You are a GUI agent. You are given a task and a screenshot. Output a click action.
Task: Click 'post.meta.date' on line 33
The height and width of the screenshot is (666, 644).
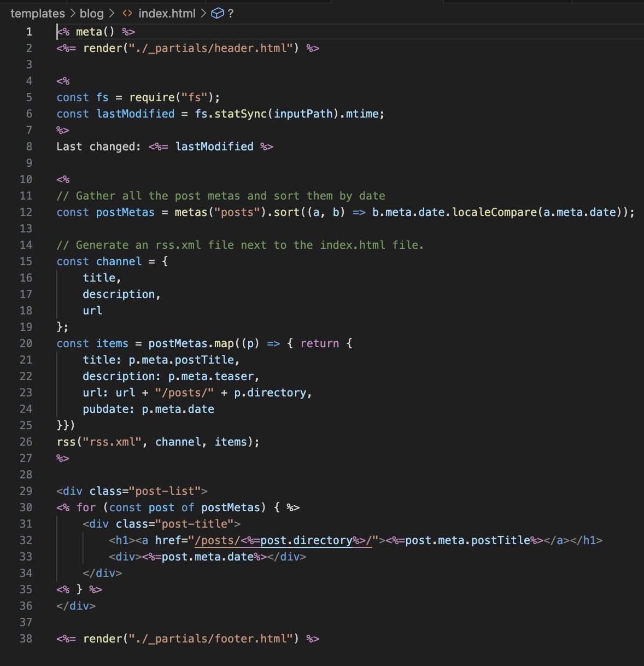[x=208, y=557]
